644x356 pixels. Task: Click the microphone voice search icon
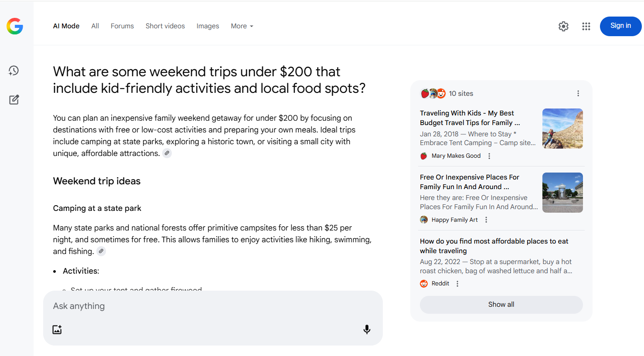(x=367, y=329)
